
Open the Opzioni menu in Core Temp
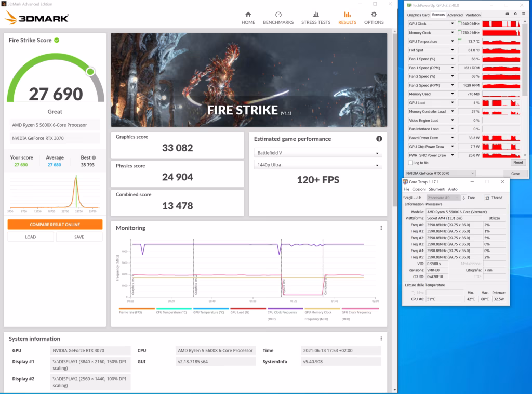point(419,189)
